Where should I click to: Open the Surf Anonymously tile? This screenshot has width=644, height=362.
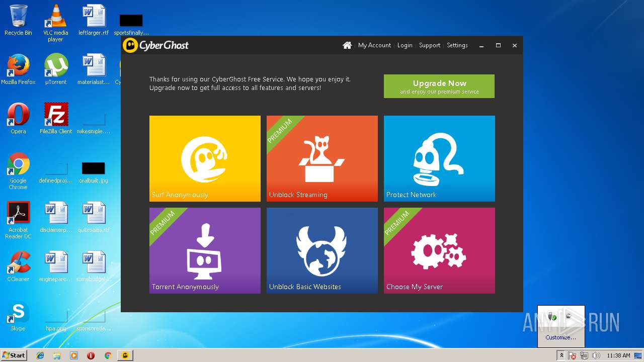[205, 158]
